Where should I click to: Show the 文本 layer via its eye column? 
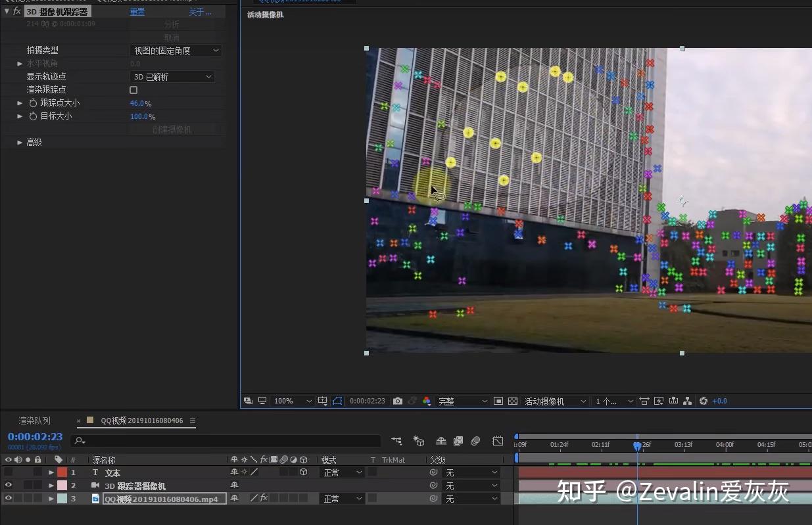coord(8,472)
